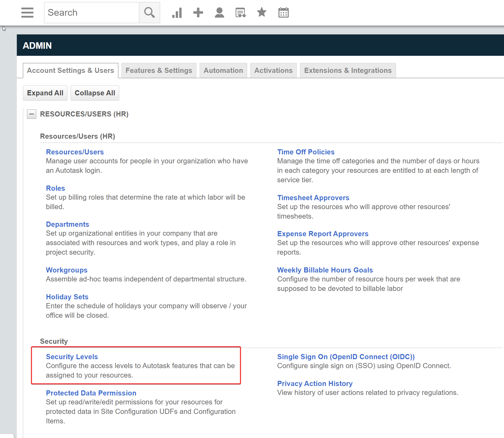Viewport: 504px width, 438px height.
Task: Open the Security Levels link
Action: coord(72,357)
